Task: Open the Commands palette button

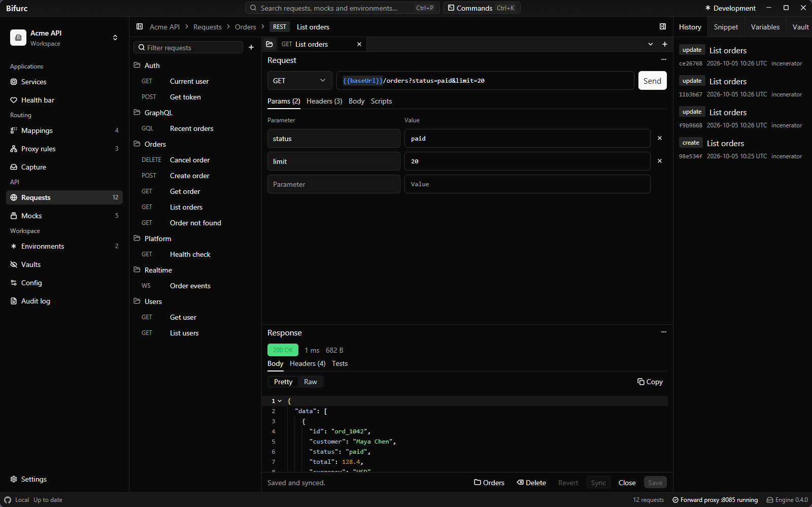Action: [482, 8]
